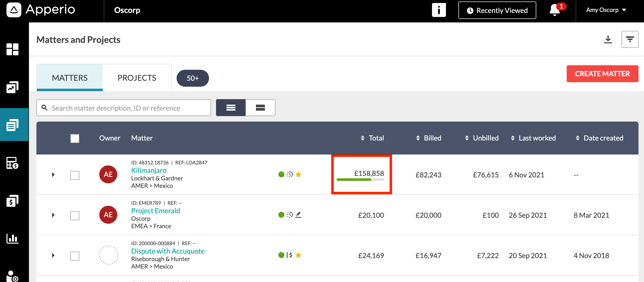
Task: Click the Lockhart & Gardner firm name
Action: [x=157, y=178]
